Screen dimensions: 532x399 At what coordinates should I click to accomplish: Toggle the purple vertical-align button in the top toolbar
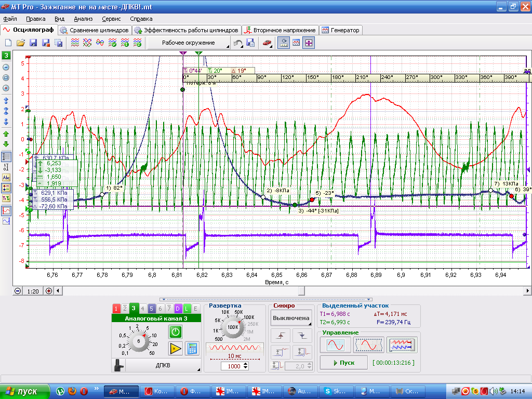(309, 43)
